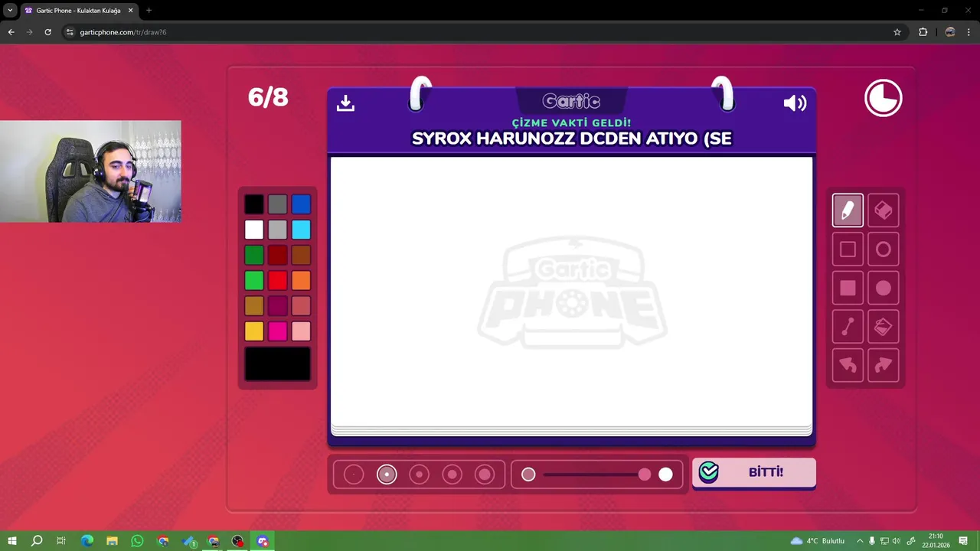
Task: Undo the last drawing stroke
Action: (x=848, y=365)
